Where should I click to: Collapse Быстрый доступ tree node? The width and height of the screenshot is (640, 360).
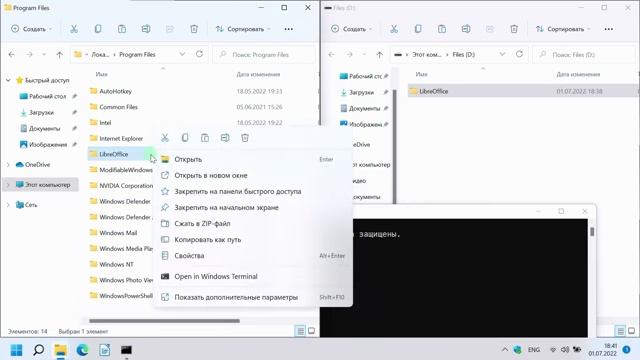click(8, 80)
